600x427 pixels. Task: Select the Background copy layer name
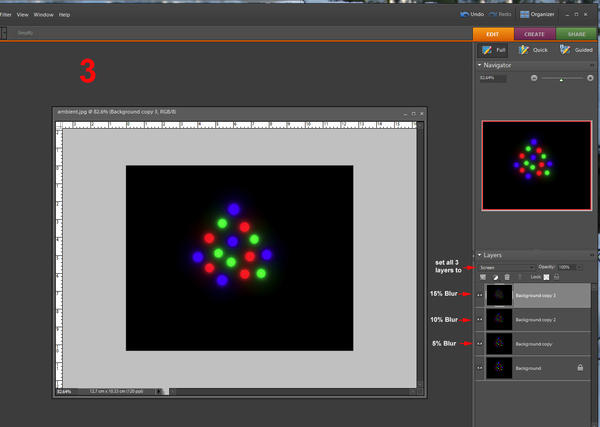tap(533, 344)
